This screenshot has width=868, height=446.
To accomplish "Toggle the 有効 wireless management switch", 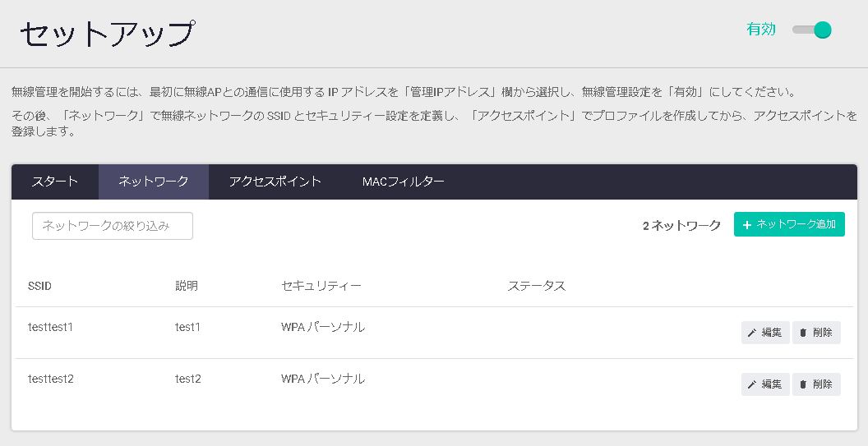I will point(812,30).
